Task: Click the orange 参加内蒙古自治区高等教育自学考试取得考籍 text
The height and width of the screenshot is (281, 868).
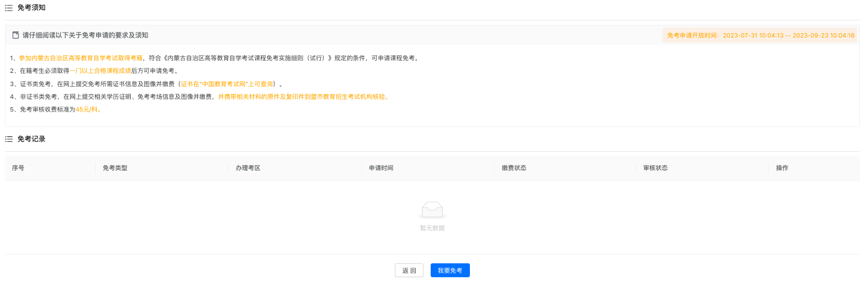Action: pos(81,58)
